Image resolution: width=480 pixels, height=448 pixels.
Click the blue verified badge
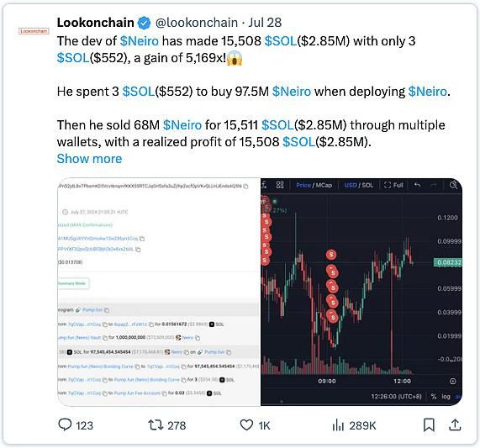144,23
